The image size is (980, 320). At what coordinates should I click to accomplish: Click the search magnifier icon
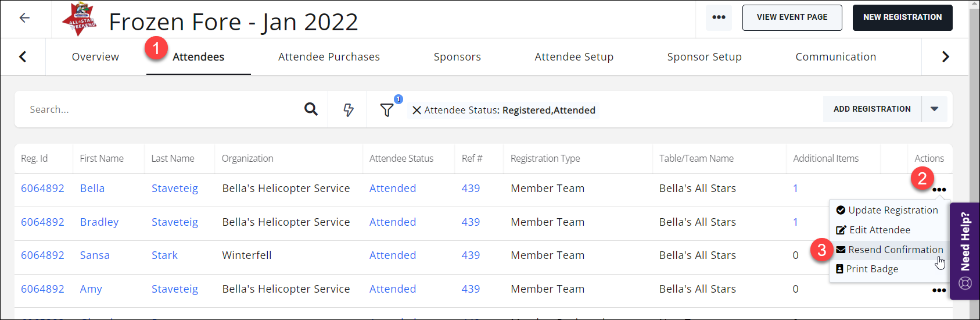pyautogui.click(x=311, y=109)
